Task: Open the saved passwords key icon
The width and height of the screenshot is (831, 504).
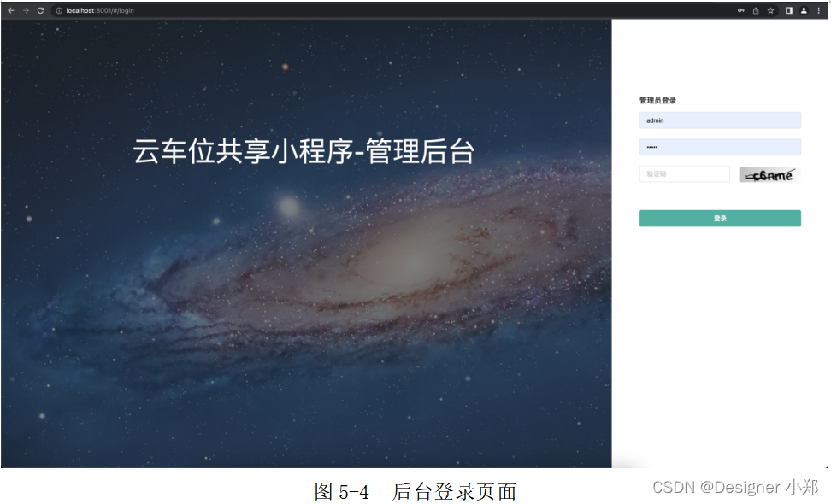Action: click(741, 10)
